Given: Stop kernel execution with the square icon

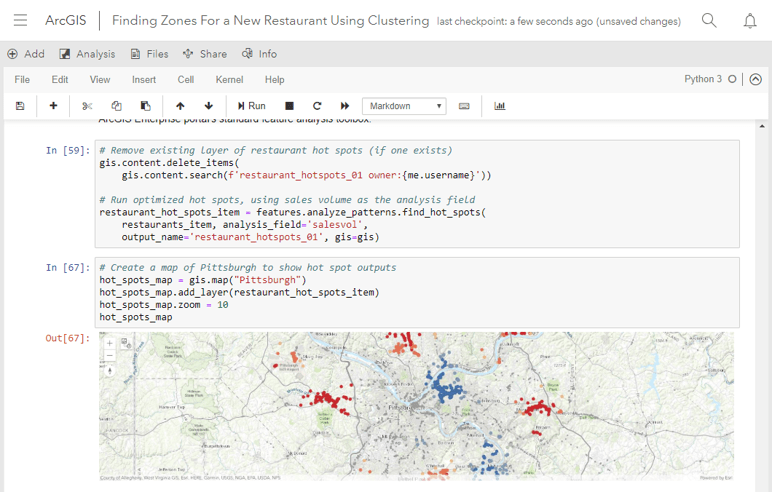Looking at the screenshot, I should point(289,106).
